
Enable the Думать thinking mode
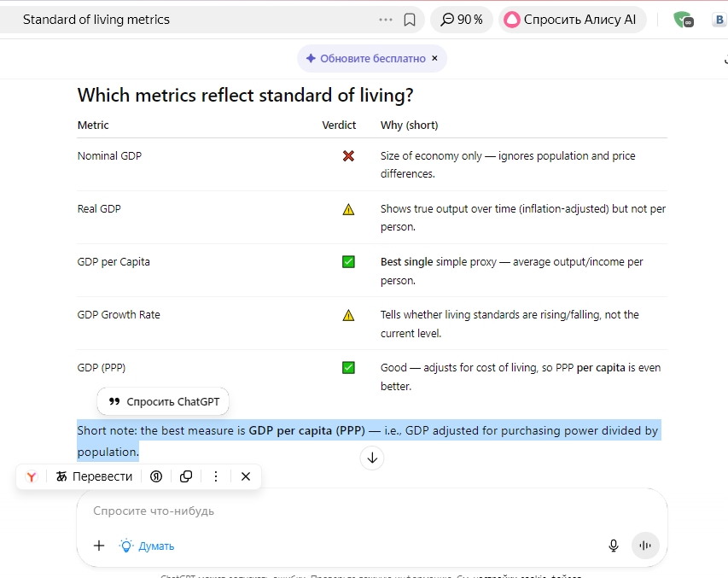point(147,546)
